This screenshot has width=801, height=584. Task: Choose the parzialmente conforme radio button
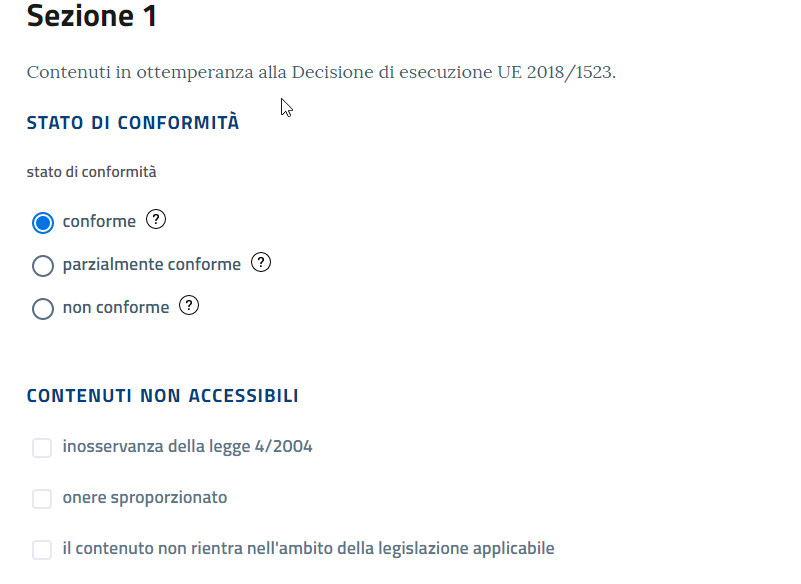[43, 266]
